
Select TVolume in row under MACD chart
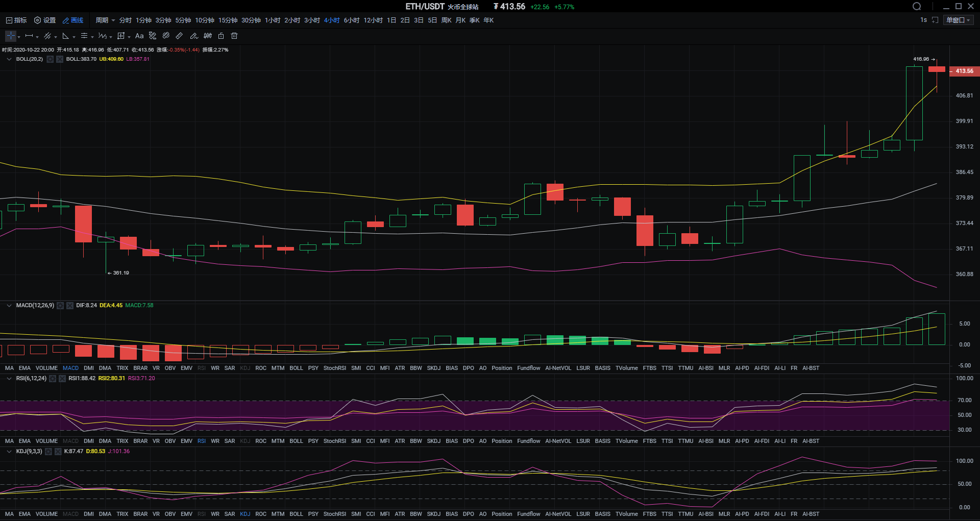coord(627,368)
